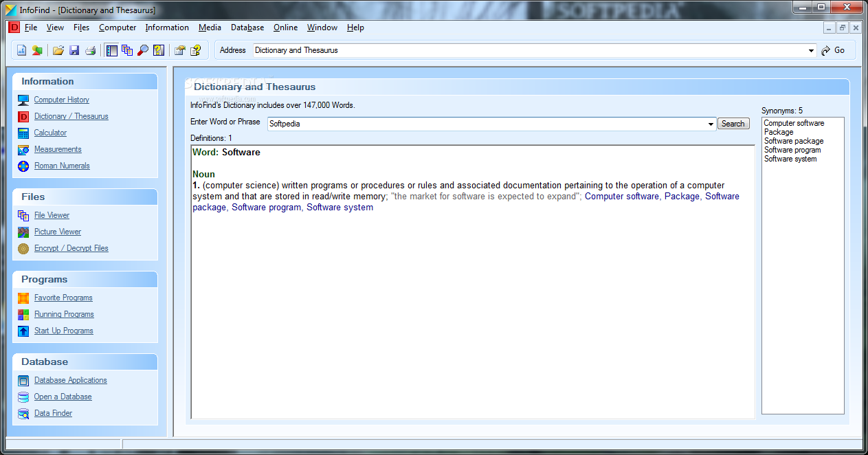Viewport: 868px width, 455px height.
Task: Select 'Package' in the Synonyms list
Action: click(x=779, y=132)
